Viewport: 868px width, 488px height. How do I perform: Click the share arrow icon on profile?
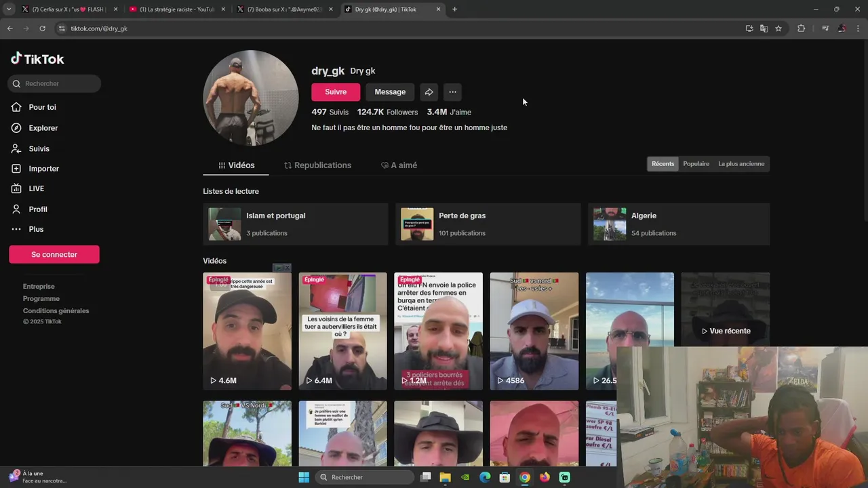[429, 92]
